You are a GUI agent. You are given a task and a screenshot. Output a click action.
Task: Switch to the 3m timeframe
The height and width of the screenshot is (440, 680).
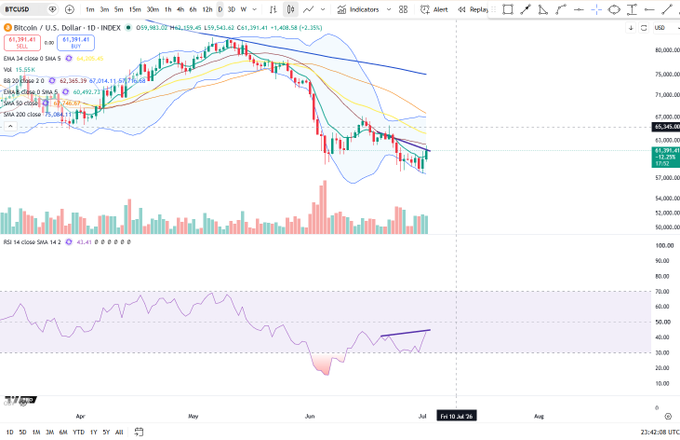coord(105,10)
